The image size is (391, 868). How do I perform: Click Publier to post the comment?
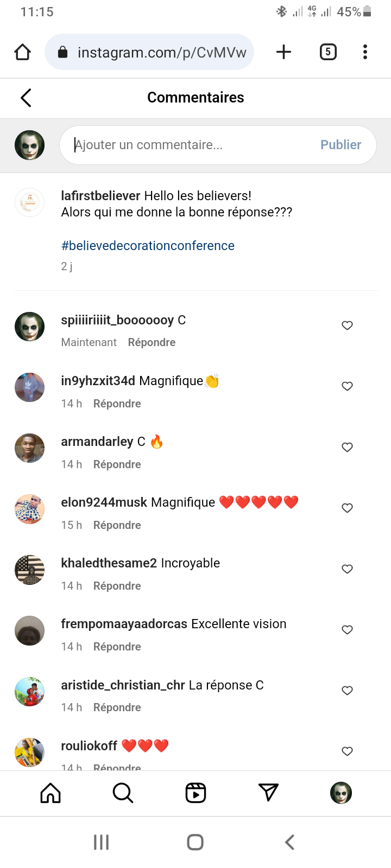click(x=340, y=145)
